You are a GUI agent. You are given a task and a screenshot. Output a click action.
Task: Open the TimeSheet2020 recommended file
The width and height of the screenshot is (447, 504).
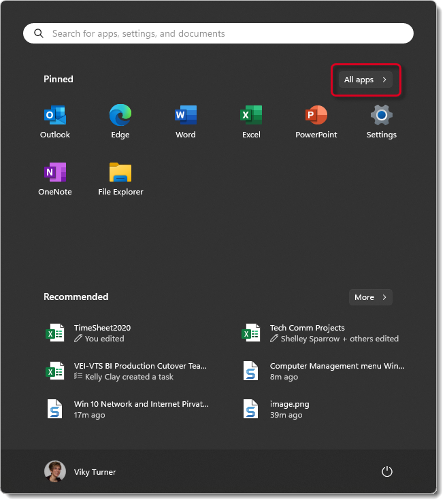102,333
